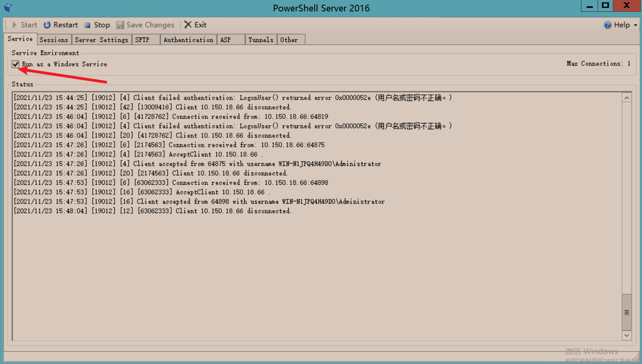Click log line [63062333] AcceptClient 10.150.18.66
The width and height of the screenshot is (642, 364).
tap(142, 192)
